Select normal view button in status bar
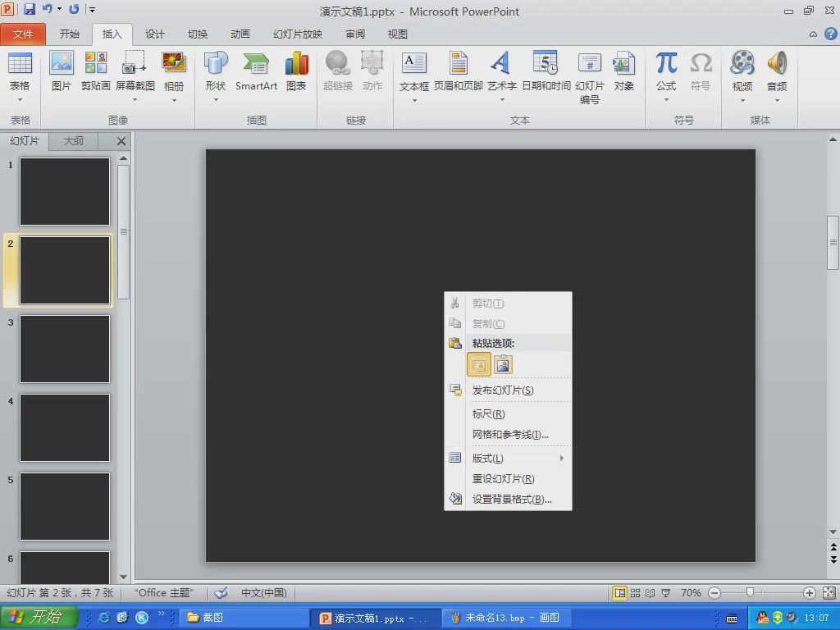Image resolution: width=840 pixels, height=630 pixels. (x=620, y=593)
